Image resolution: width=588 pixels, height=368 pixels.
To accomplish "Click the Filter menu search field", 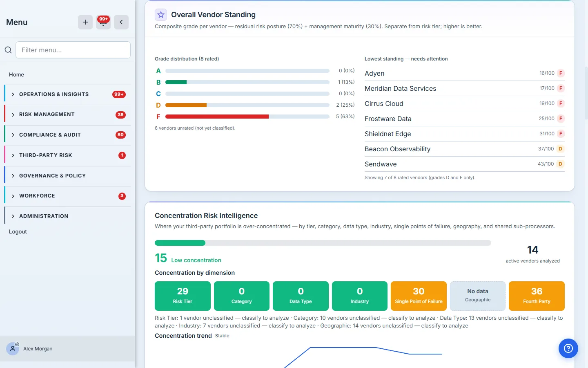I will (x=73, y=50).
